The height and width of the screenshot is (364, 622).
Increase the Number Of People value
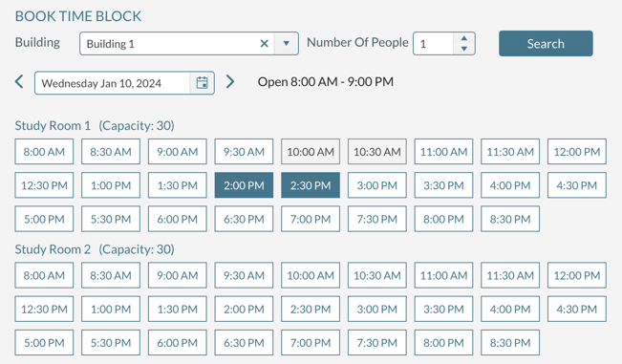463,38
